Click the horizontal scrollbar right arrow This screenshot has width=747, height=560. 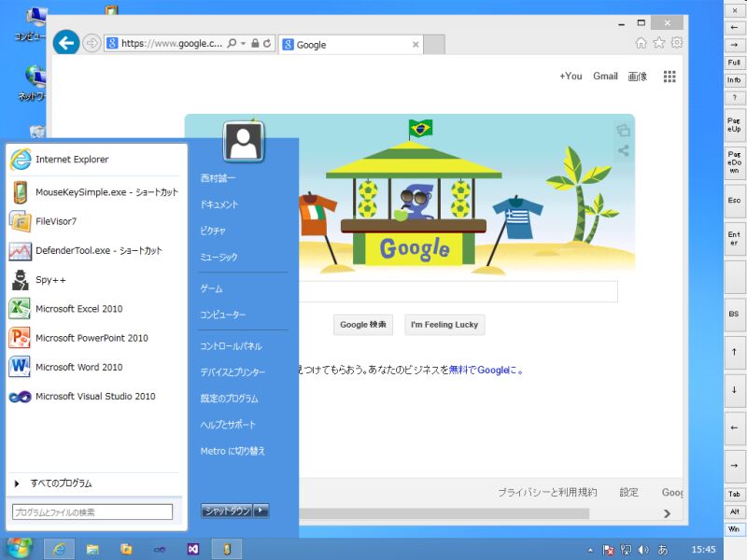pyautogui.click(x=667, y=513)
